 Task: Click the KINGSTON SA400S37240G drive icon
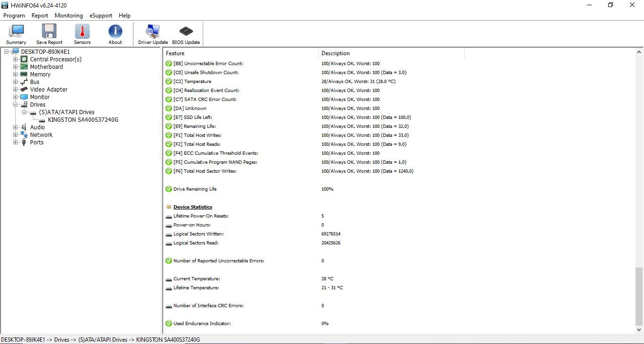(x=42, y=120)
